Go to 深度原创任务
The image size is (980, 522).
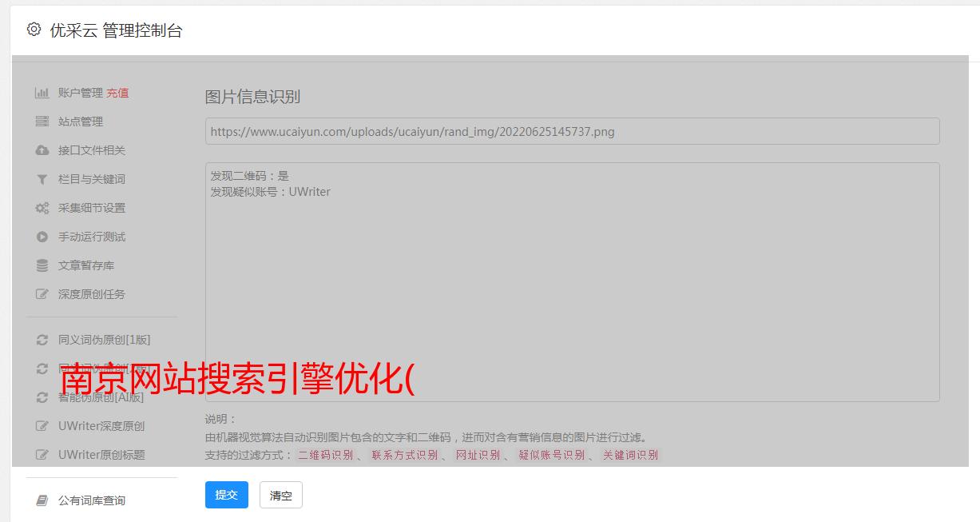[x=92, y=294]
